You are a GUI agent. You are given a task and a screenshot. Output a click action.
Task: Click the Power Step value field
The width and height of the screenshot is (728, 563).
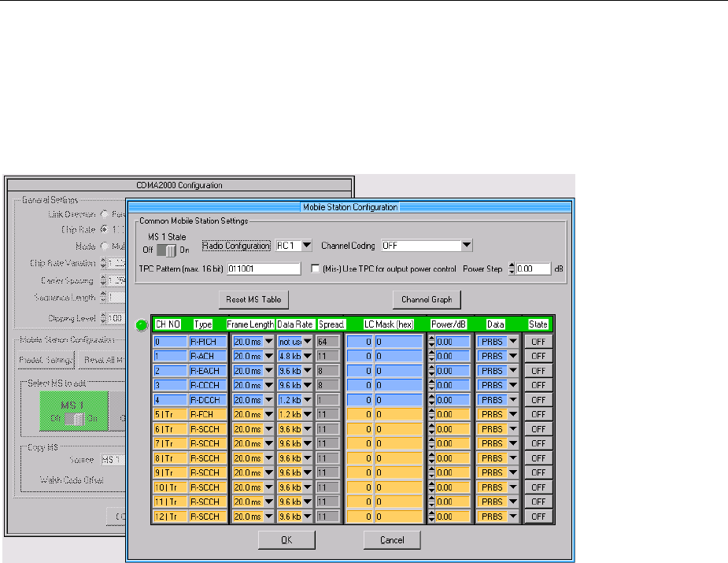[533, 269]
